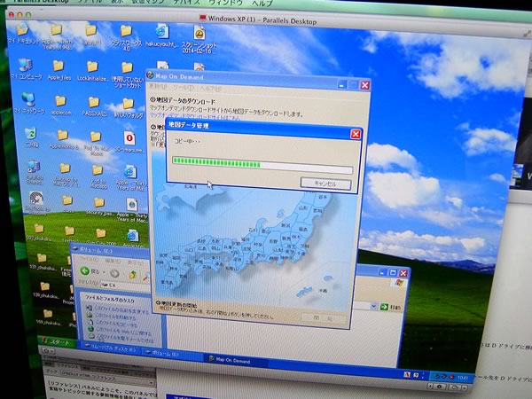Open the address bar dropdown in the ボリューム window
Viewport: 532px width, 399px height.
[373, 306]
